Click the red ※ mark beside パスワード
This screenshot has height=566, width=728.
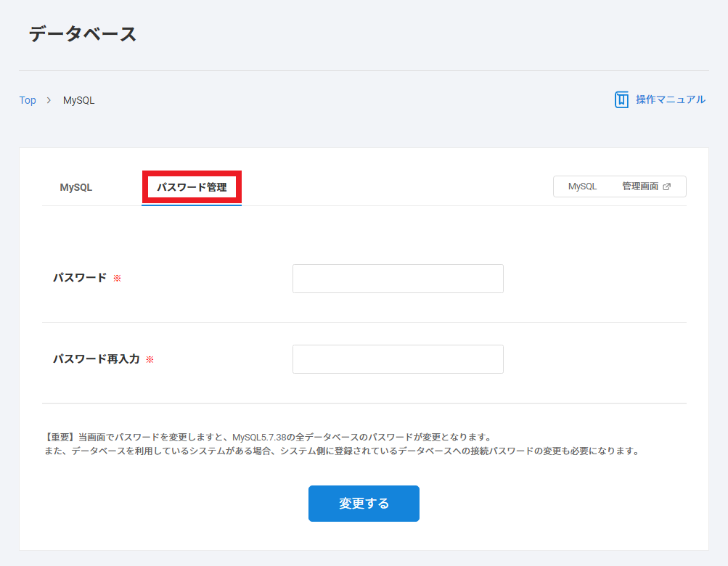tap(117, 278)
